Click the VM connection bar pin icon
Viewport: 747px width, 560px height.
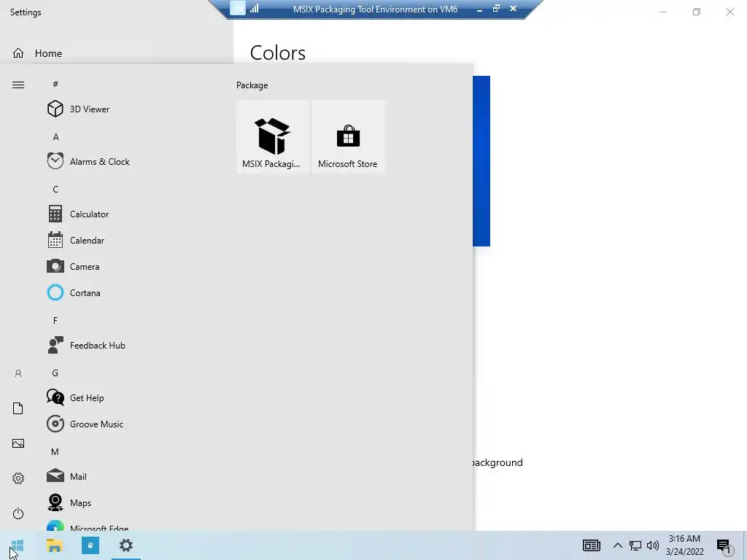click(238, 9)
